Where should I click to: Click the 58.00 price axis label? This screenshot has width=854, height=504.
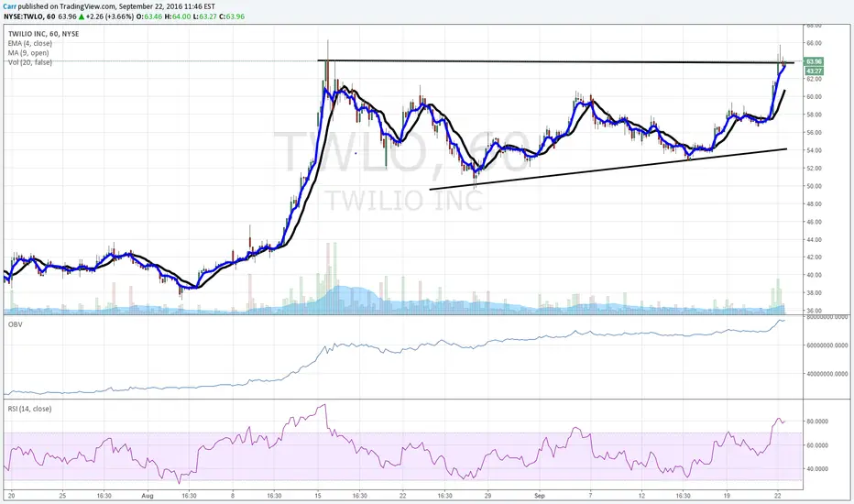[814, 115]
